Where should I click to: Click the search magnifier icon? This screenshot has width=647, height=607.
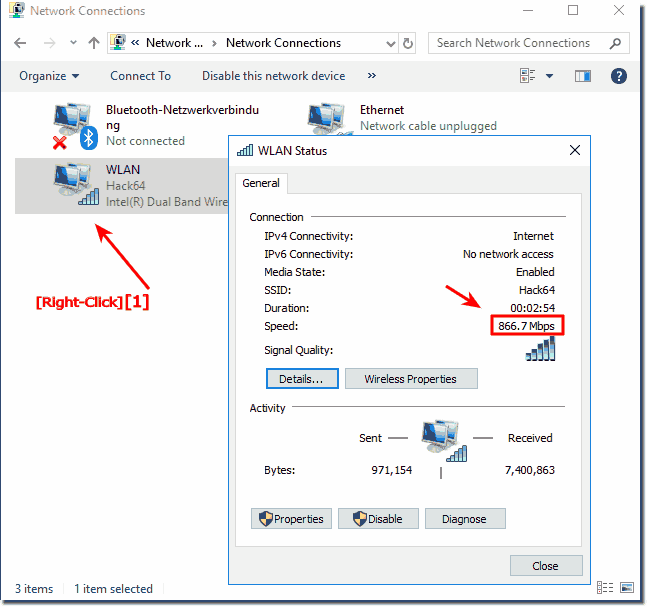click(x=615, y=43)
